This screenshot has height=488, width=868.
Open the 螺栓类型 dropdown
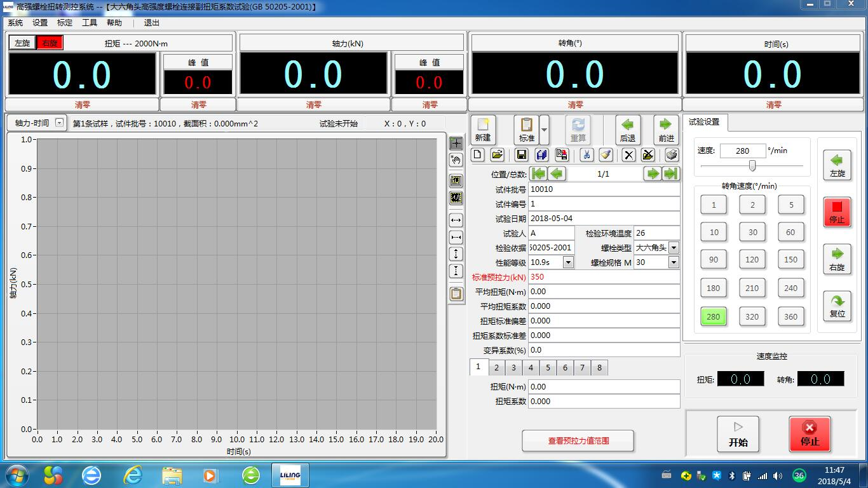tap(674, 248)
